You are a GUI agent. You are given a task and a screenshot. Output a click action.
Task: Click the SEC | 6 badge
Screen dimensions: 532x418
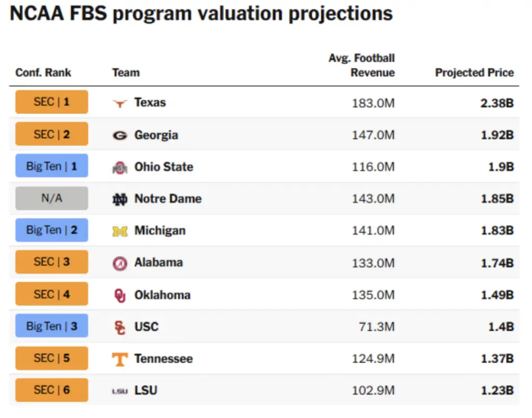[x=51, y=390]
